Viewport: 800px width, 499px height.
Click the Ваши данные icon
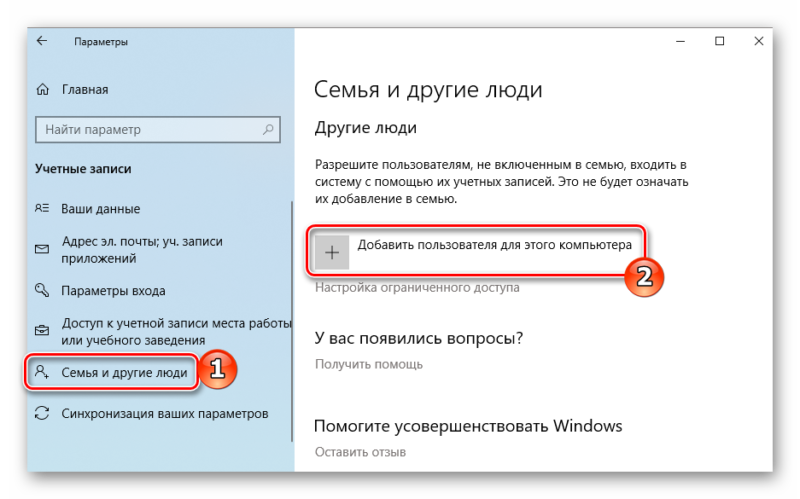click(42, 208)
